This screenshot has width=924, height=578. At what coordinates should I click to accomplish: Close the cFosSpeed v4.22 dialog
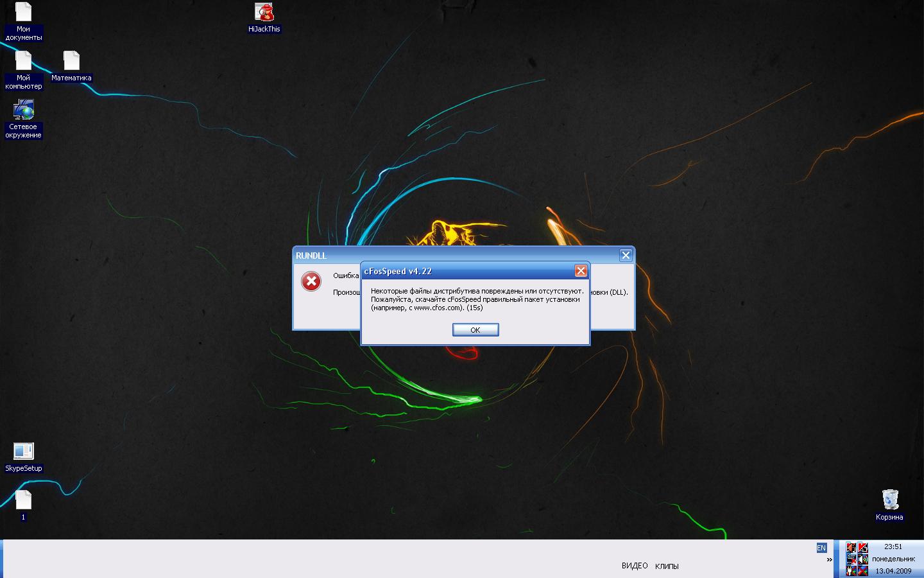[581, 271]
